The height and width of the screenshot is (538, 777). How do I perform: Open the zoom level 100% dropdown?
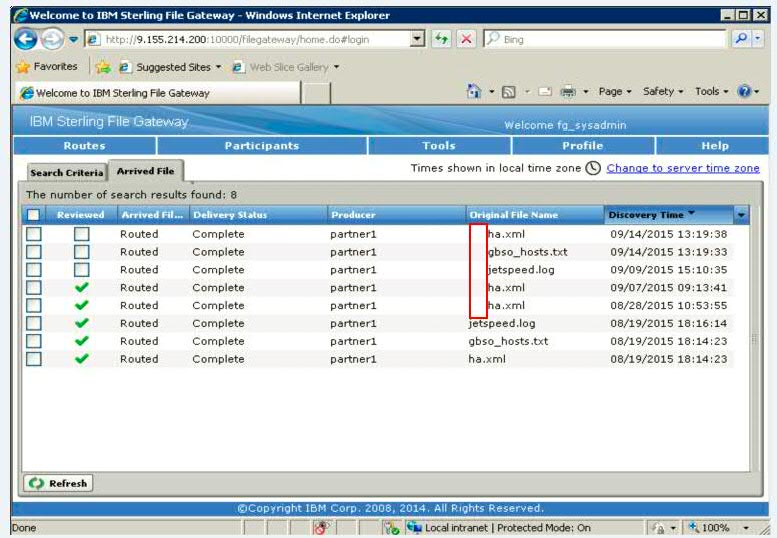746,528
